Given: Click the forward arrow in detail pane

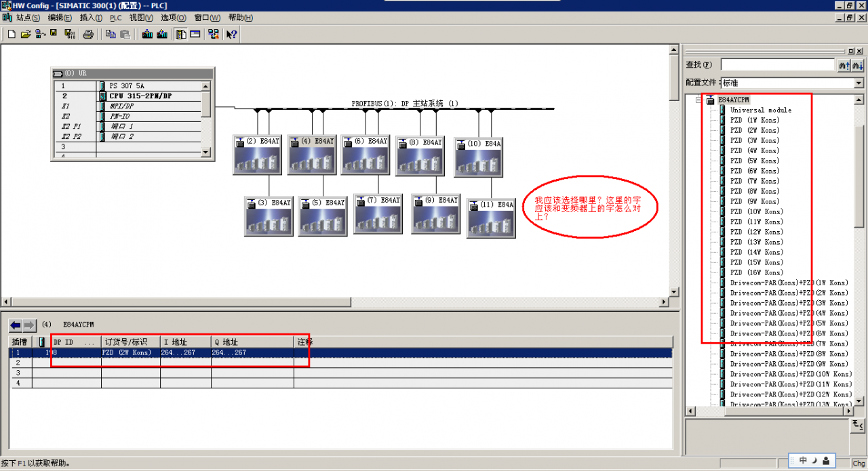Looking at the screenshot, I should pos(28,325).
